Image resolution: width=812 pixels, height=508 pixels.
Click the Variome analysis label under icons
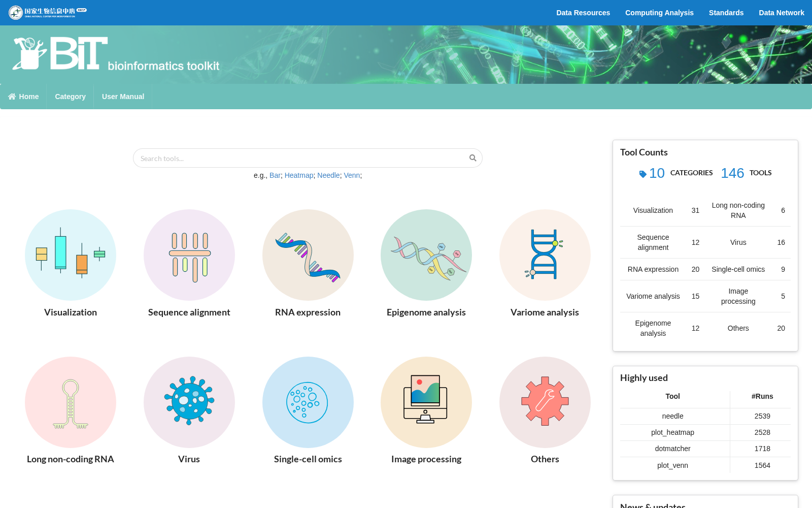[x=545, y=312]
